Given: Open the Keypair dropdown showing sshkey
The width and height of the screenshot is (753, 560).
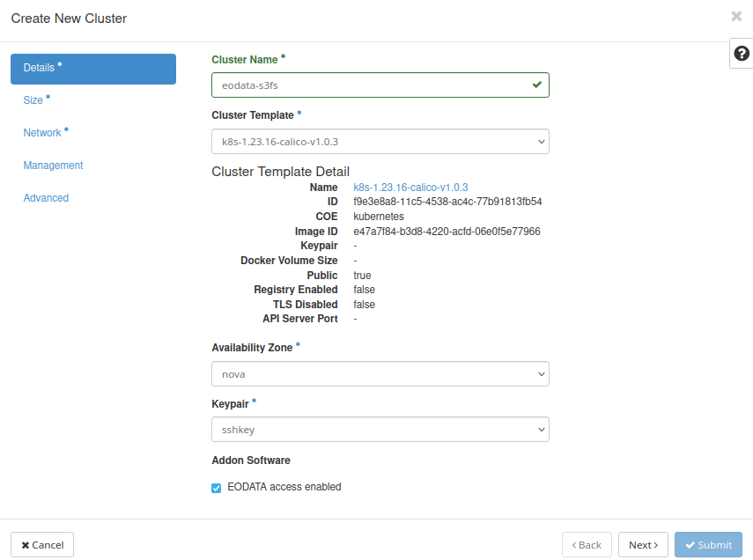Looking at the screenshot, I should (x=380, y=430).
